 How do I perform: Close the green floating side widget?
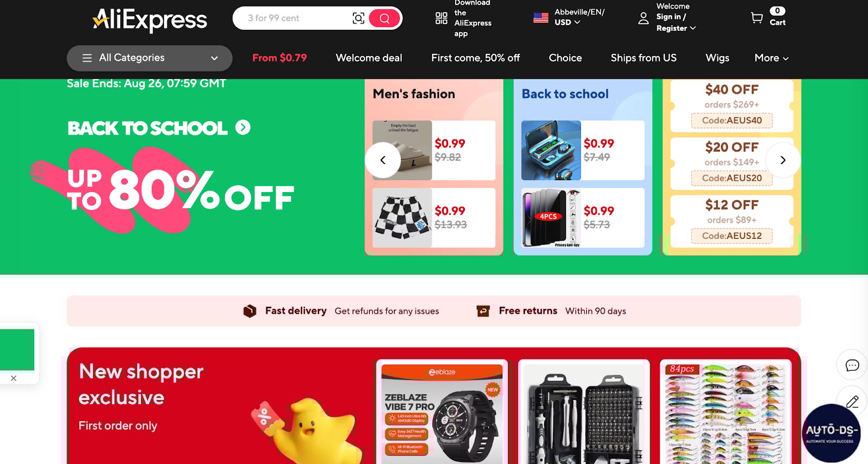(14, 378)
